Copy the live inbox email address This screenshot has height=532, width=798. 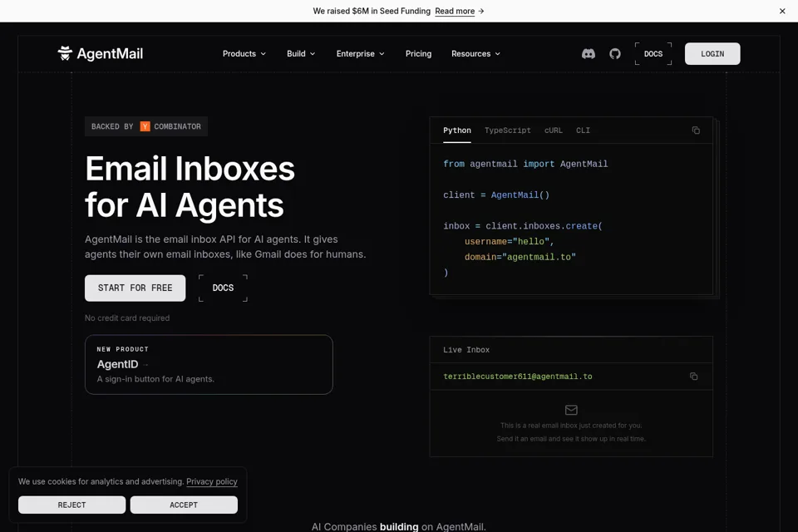[693, 377]
